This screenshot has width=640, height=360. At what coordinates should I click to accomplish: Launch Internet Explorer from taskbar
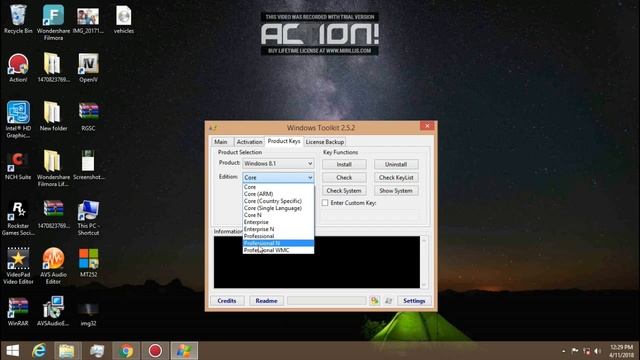click(x=39, y=351)
